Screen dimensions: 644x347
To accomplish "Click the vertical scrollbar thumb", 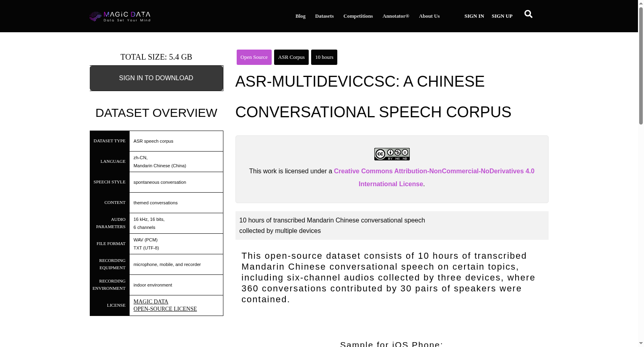I will 641,66.
